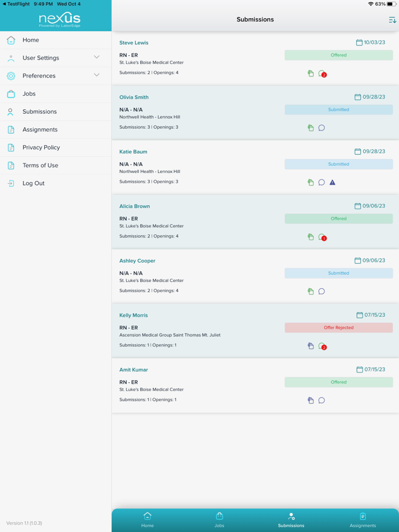Click the Offer Rejected status badge
The width and height of the screenshot is (399, 532).
(x=338, y=328)
